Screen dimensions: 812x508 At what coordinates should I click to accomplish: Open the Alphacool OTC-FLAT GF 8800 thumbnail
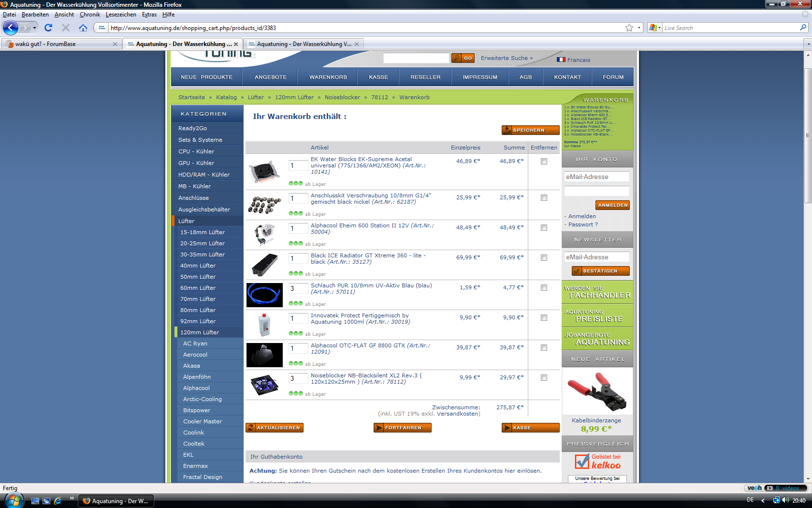click(x=264, y=355)
